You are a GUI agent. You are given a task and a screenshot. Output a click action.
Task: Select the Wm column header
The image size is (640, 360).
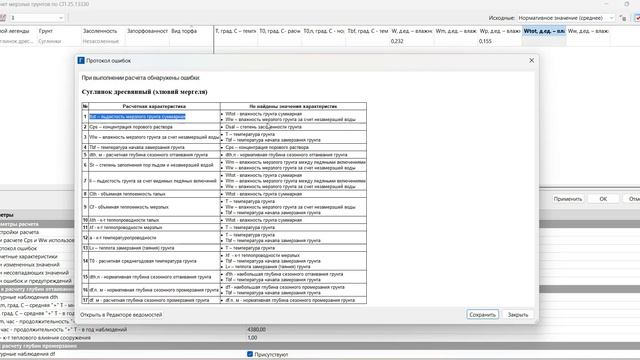[x=456, y=31]
